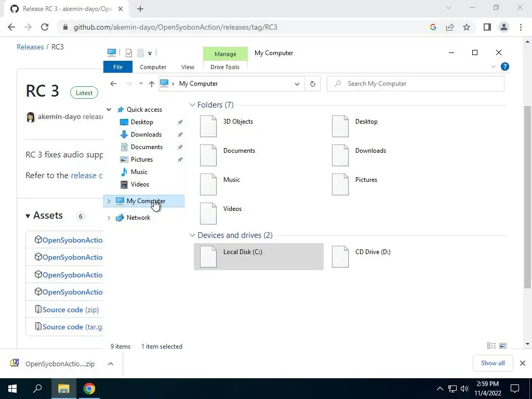The height and width of the screenshot is (399, 532).
Task: Expand the Explorer ribbon chevron
Action: point(494,66)
